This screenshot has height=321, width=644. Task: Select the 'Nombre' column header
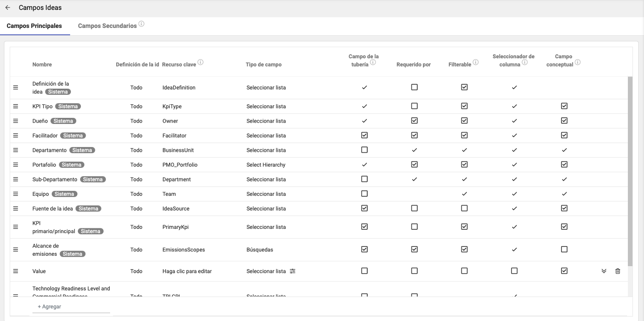pyautogui.click(x=42, y=64)
